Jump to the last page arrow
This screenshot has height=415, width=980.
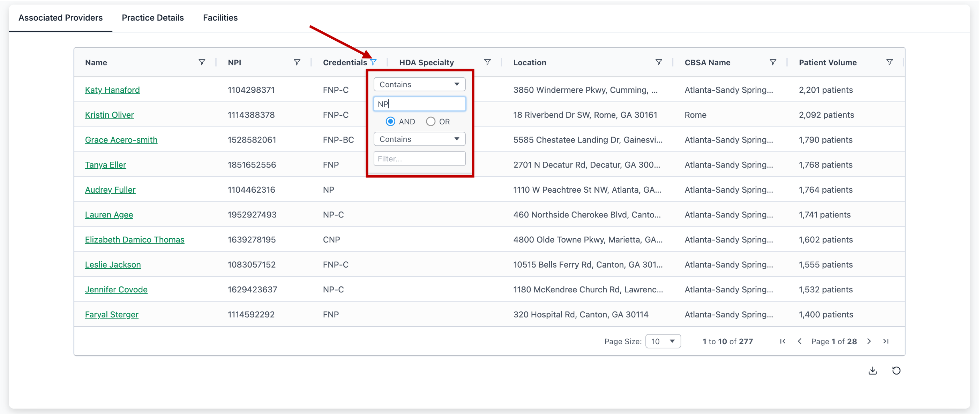[x=886, y=341]
